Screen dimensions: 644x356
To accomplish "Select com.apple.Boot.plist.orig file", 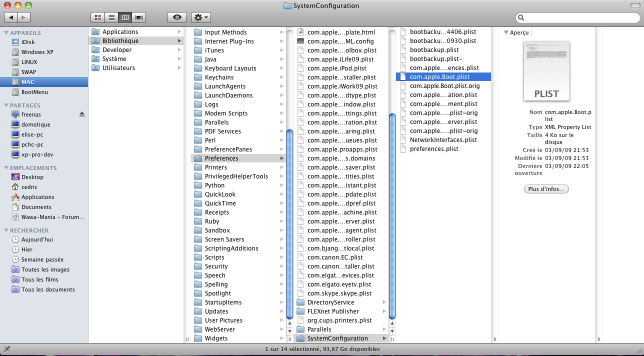I will tap(444, 86).
